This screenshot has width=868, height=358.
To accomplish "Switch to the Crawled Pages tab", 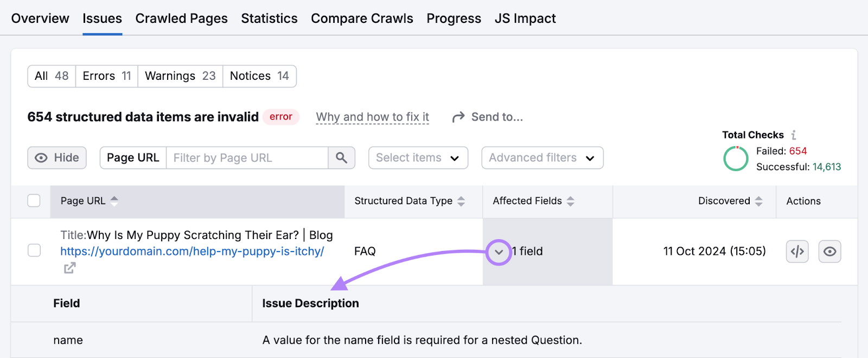I will (x=181, y=18).
